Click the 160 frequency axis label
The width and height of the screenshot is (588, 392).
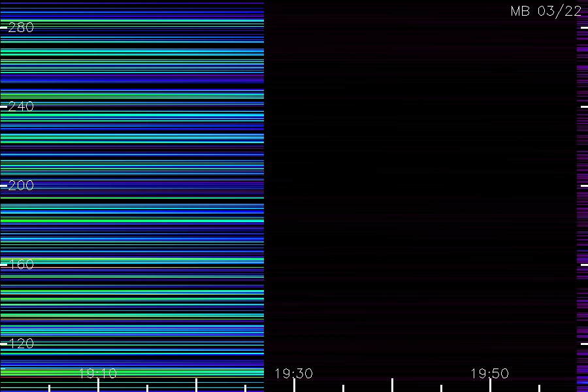[x=21, y=265]
